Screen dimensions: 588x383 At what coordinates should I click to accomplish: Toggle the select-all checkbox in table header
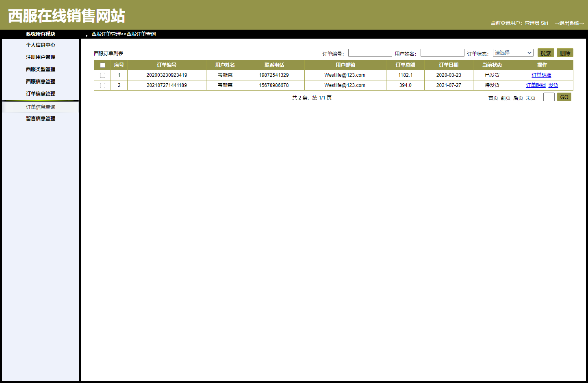point(102,65)
